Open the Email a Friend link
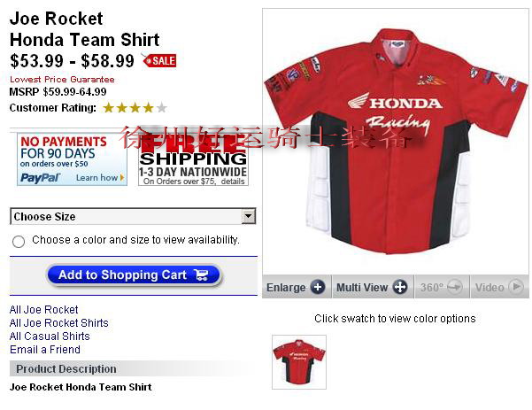The height and width of the screenshot is (410, 532). [x=45, y=350]
